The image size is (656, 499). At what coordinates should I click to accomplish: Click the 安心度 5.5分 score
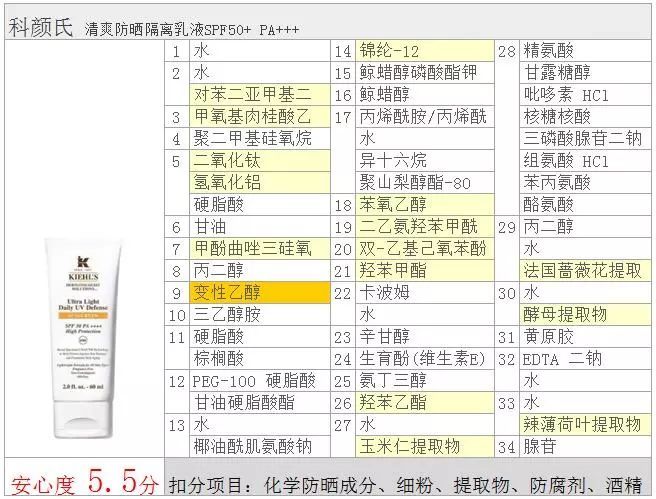click(x=84, y=483)
